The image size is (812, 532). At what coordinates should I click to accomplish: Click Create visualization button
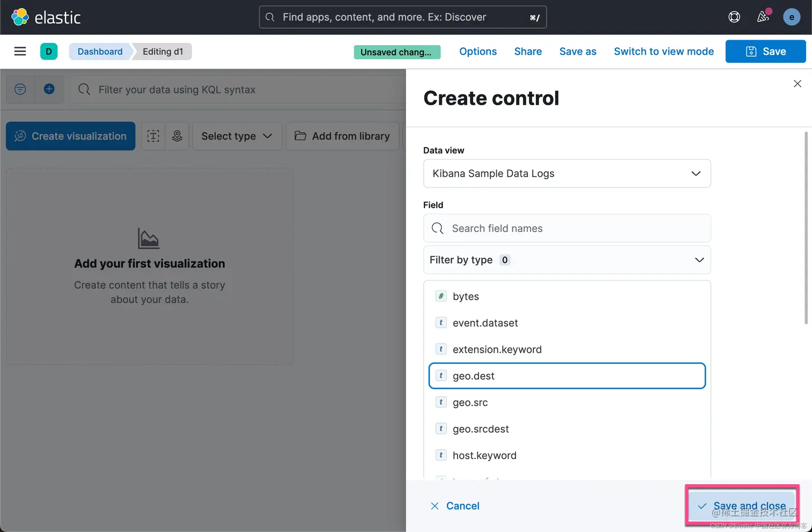coord(70,136)
